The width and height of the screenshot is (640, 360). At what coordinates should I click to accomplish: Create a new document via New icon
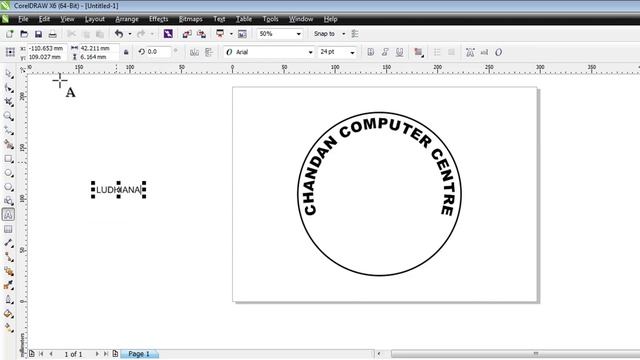[9, 34]
